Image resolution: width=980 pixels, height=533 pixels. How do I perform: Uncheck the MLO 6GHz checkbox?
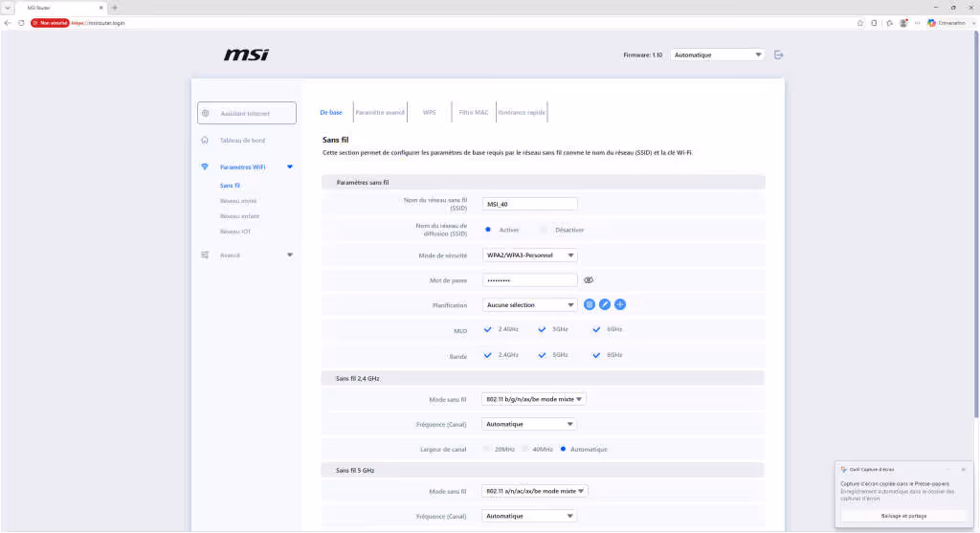pyautogui.click(x=596, y=329)
